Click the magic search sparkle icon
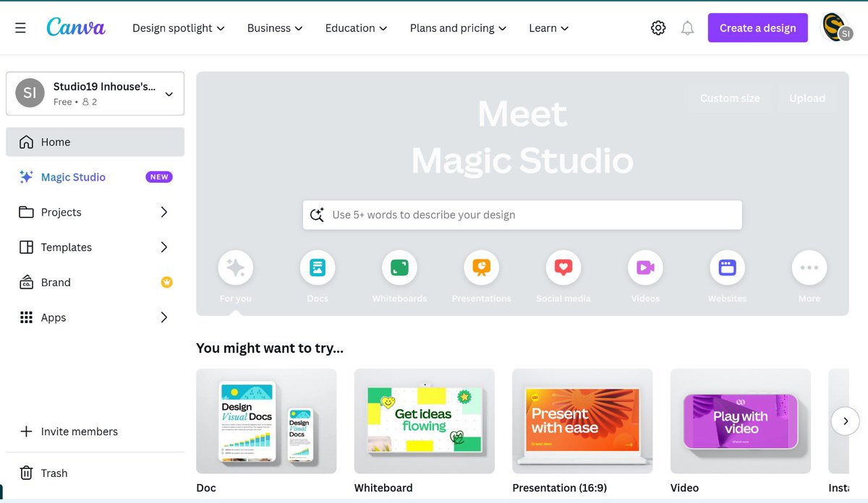 pyautogui.click(x=317, y=215)
